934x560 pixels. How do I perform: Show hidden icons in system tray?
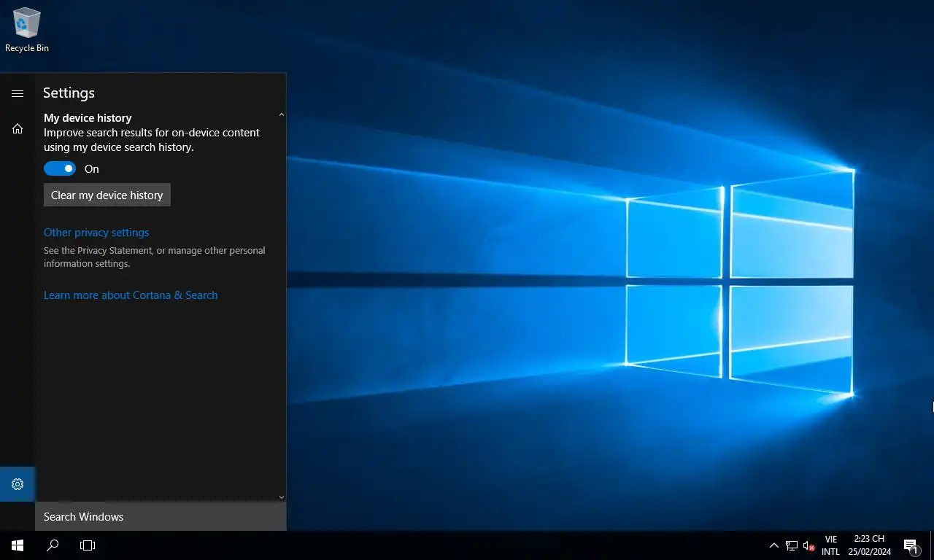coord(774,545)
